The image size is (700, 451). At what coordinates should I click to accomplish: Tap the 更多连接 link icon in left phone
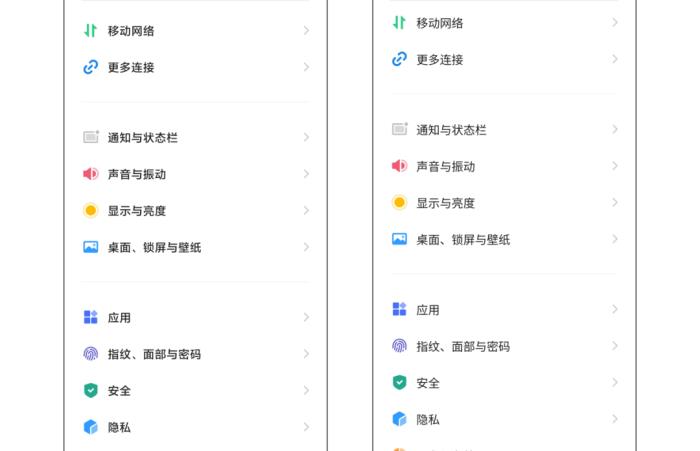coord(91,67)
